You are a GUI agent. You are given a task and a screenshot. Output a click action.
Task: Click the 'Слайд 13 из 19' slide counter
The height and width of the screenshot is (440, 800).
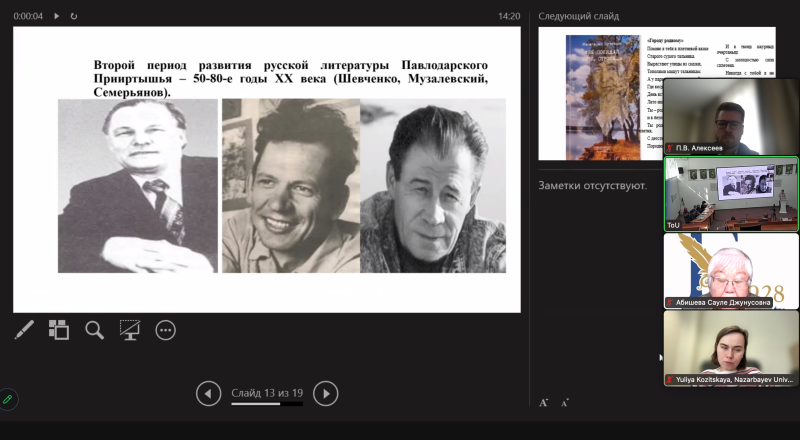pos(266,393)
